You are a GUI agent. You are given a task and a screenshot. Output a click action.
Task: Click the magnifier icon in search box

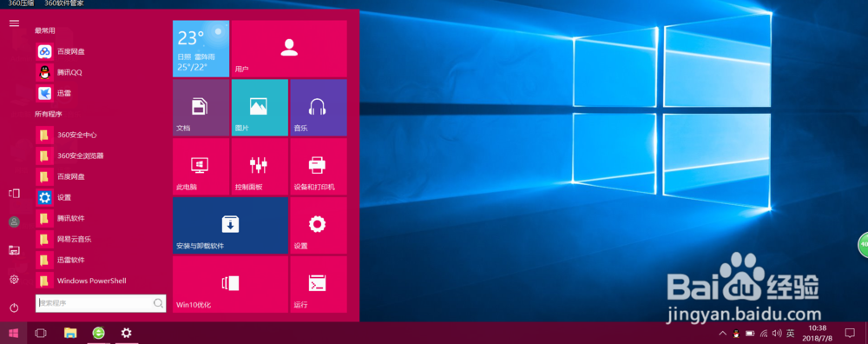click(158, 303)
